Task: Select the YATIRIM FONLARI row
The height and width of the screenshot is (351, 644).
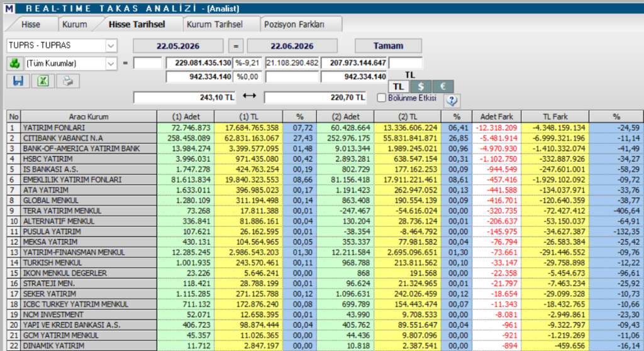Action: point(325,128)
